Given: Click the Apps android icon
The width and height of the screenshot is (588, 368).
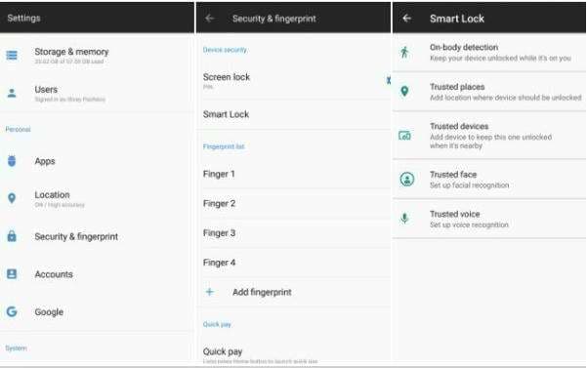Looking at the screenshot, I should point(12,161).
